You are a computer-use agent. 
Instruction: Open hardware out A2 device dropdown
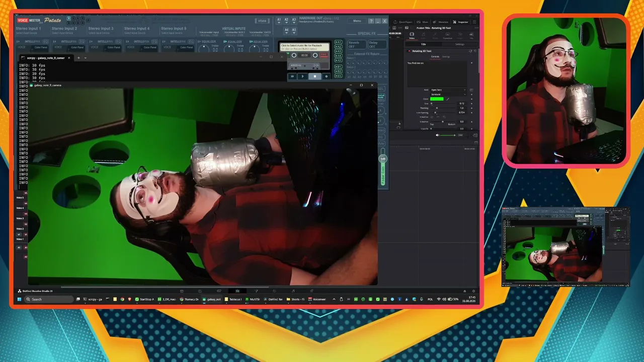(287, 20)
